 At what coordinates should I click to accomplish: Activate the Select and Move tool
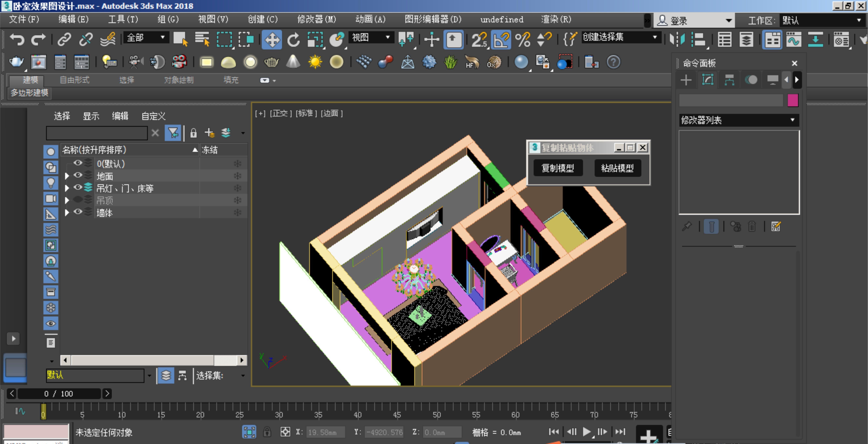(x=272, y=40)
